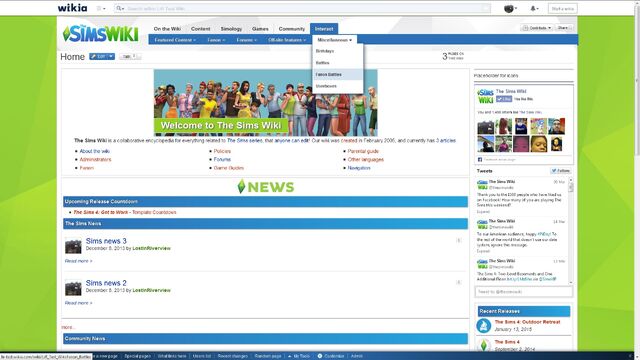Collapse the Miscellaneous dropdown
640x360 pixels.
pos(334,40)
